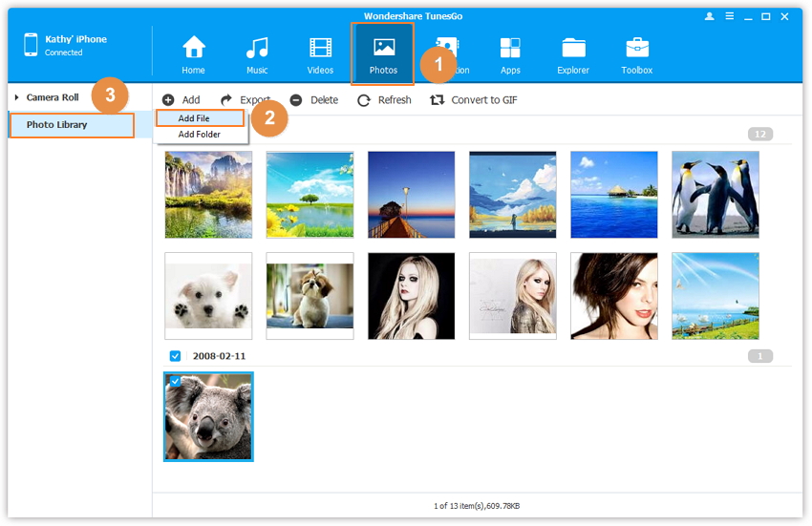The image size is (812, 526).
Task: Open the Apps section icon
Action: tap(510, 49)
